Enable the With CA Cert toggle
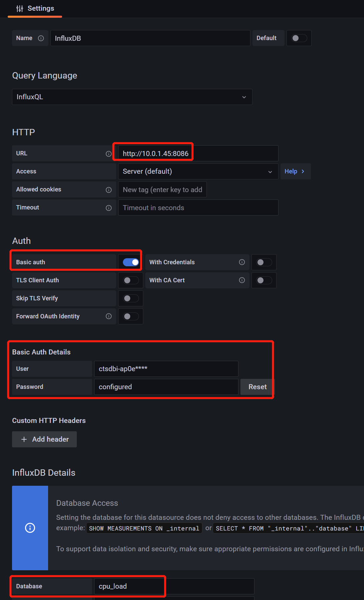Viewport: 364px width, 600px height. click(x=264, y=280)
